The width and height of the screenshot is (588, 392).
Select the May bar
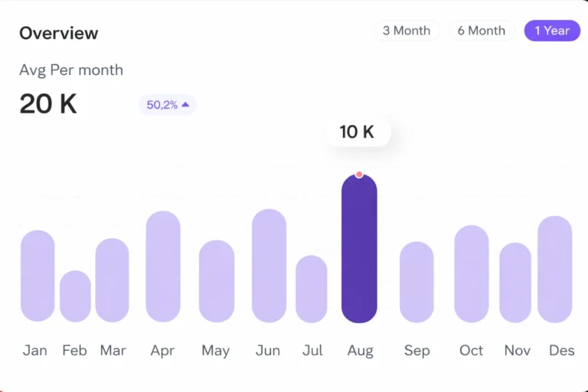pos(217,281)
